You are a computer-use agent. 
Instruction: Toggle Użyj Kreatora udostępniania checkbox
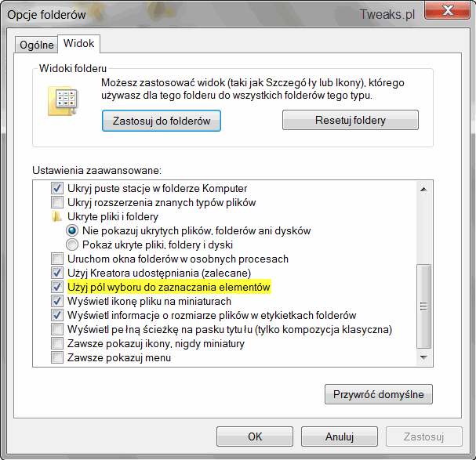coord(57,273)
